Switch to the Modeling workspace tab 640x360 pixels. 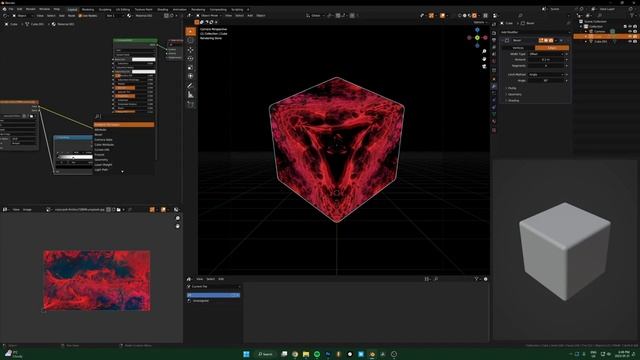pyautogui.click(x=88, y=9)
